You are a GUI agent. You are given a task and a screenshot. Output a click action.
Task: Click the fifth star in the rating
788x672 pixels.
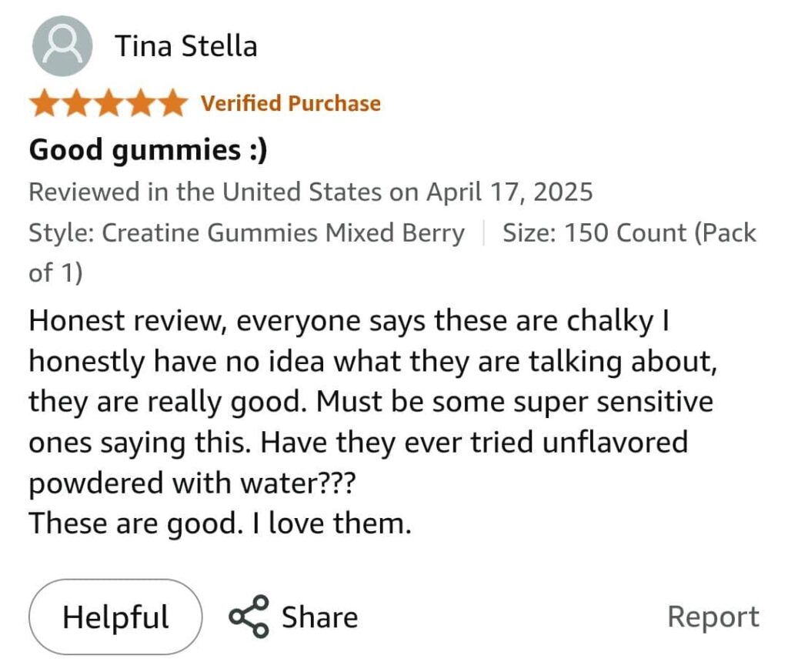click(172, 103)
